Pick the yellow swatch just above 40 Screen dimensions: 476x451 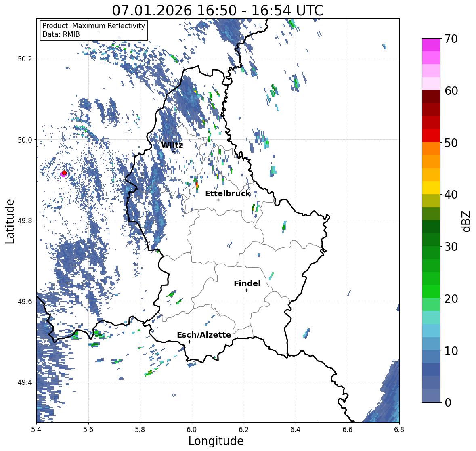[431, 188]
